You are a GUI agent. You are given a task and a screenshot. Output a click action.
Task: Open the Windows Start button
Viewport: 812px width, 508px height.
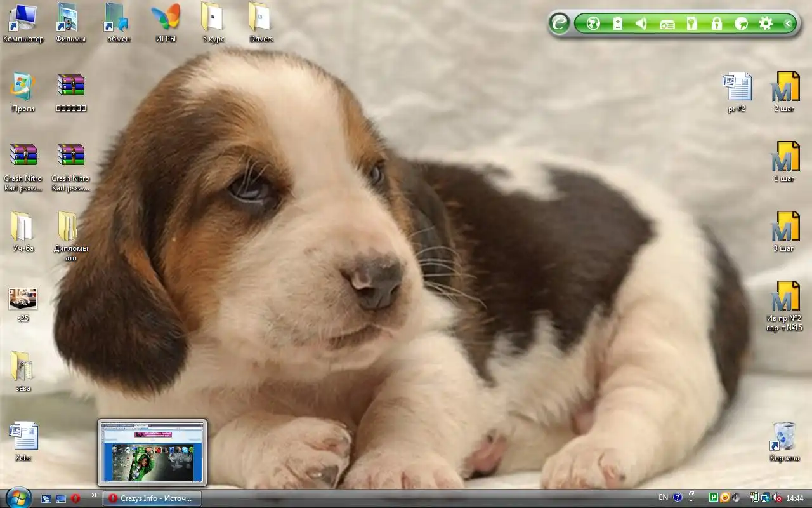point(17,497)
